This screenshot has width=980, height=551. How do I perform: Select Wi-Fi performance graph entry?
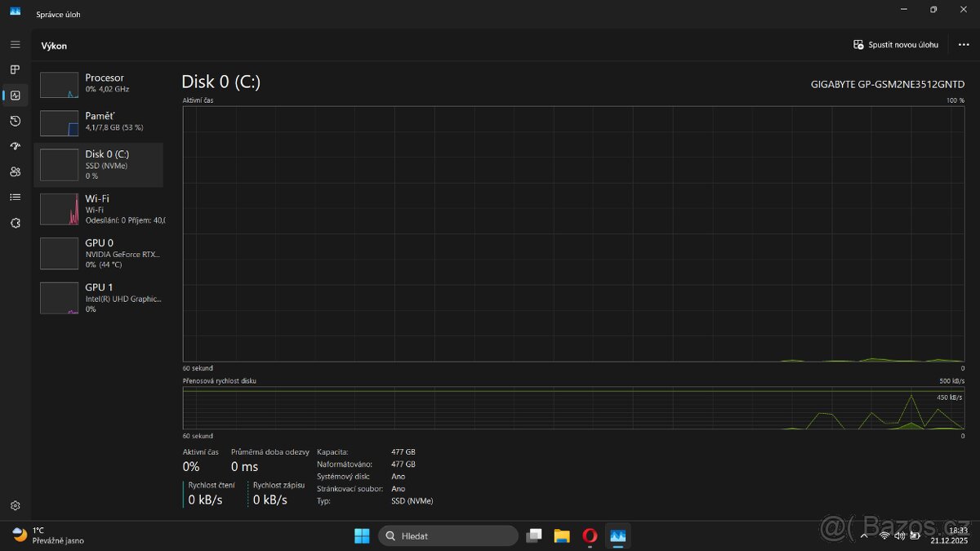point(98,209)
